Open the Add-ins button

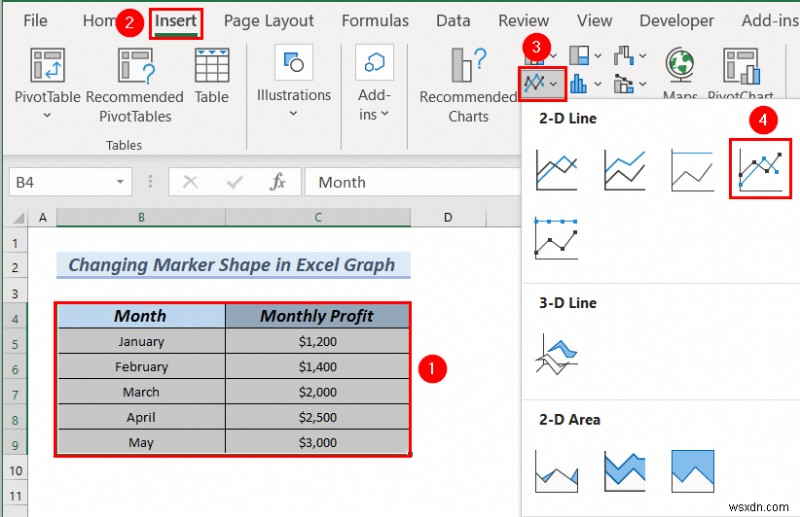click(374, 83)
